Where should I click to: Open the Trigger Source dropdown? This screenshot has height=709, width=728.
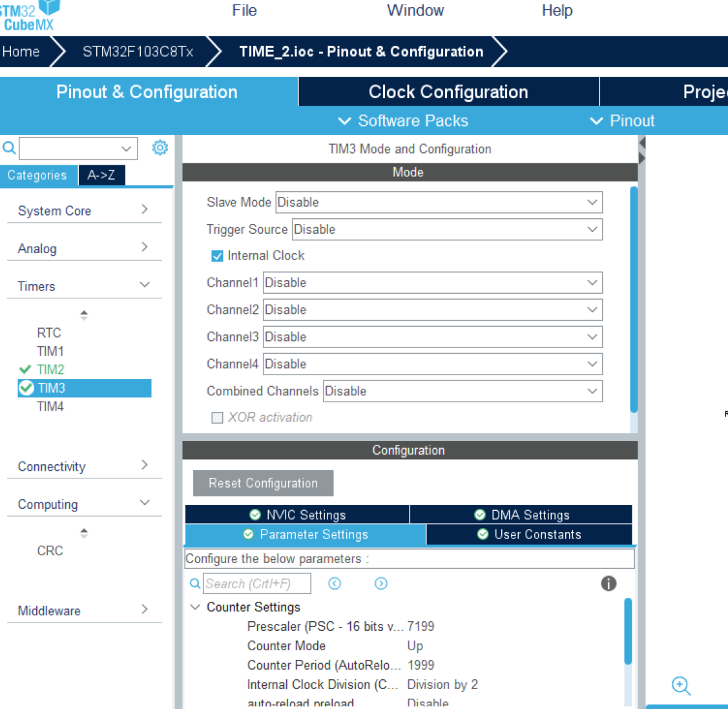(x=447, y=229)
